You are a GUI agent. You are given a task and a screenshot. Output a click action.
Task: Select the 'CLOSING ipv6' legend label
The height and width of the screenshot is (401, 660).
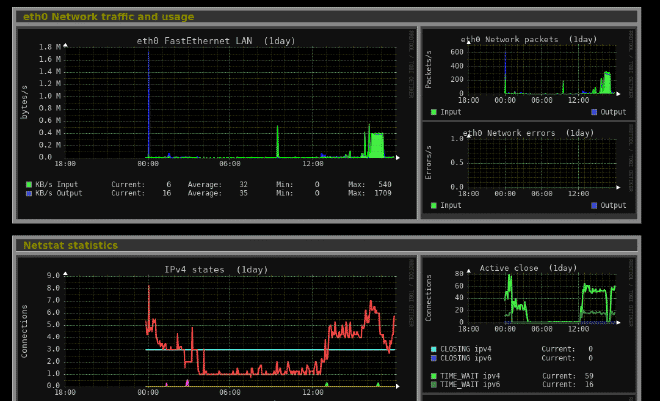coord(466,358)
